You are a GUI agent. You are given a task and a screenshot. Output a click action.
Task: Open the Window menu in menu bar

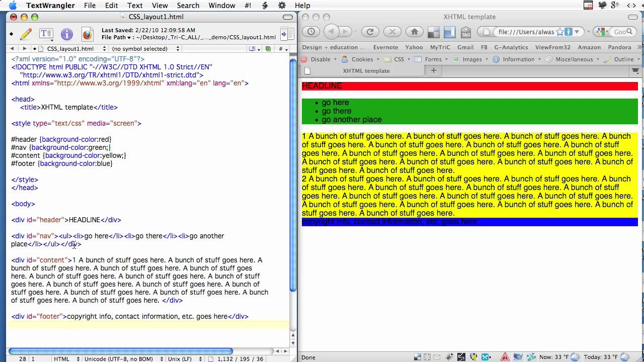coord(222,6)
